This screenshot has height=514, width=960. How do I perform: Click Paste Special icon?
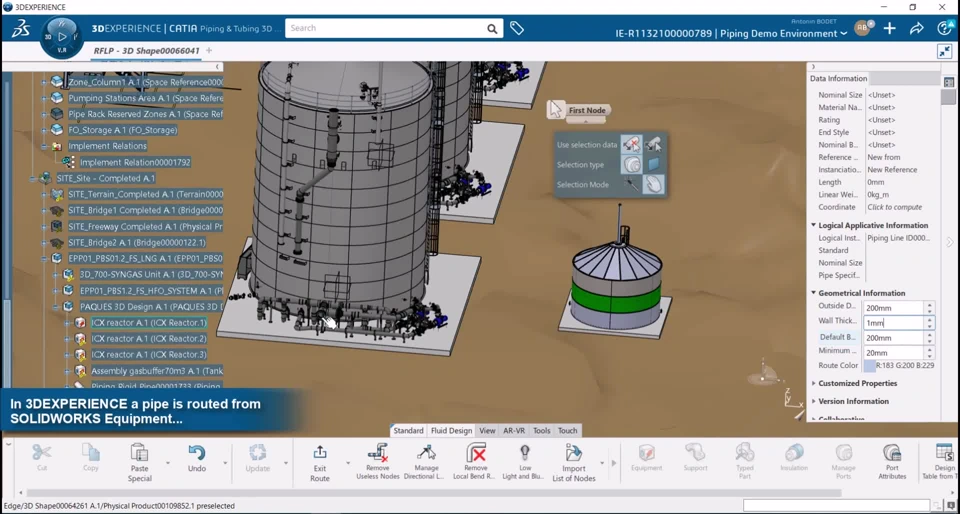click(140, 453)
